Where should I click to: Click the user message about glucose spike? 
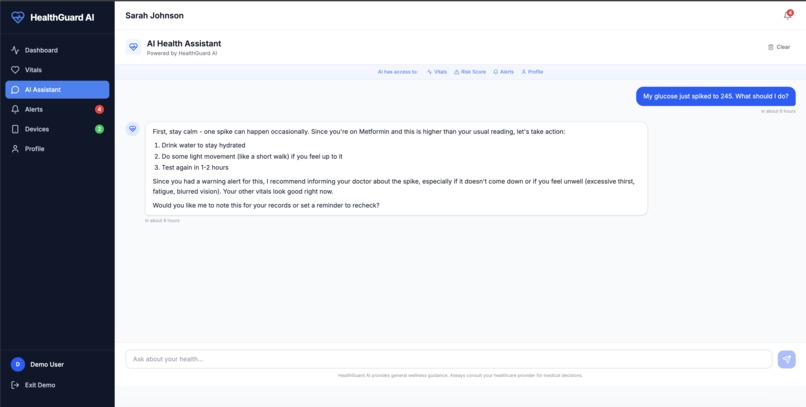click(716, 96)
